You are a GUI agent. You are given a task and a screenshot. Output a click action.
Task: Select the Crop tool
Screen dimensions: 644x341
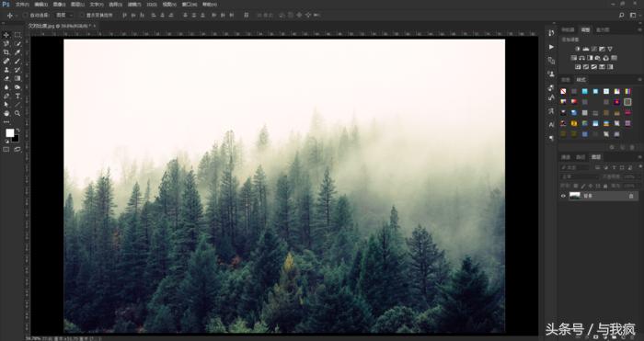pos(6,52)
